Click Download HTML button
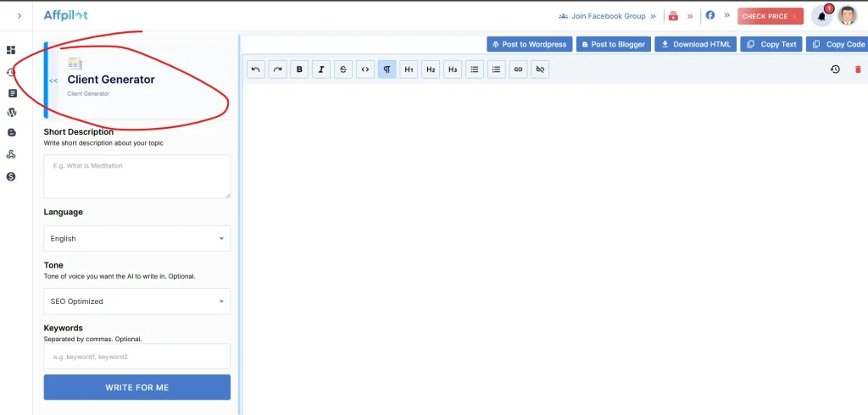868x415 pixels. click(696, 44)
